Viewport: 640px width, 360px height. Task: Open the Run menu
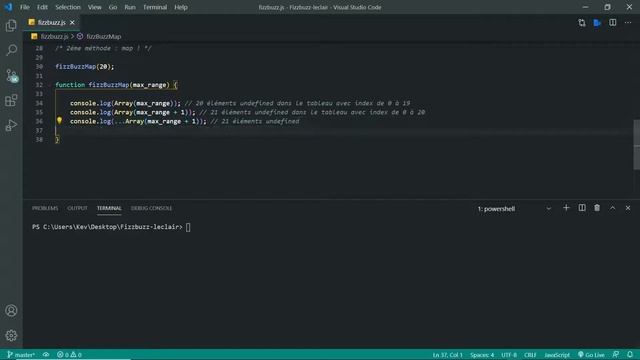pyautogui.click(x=130, y=7)
